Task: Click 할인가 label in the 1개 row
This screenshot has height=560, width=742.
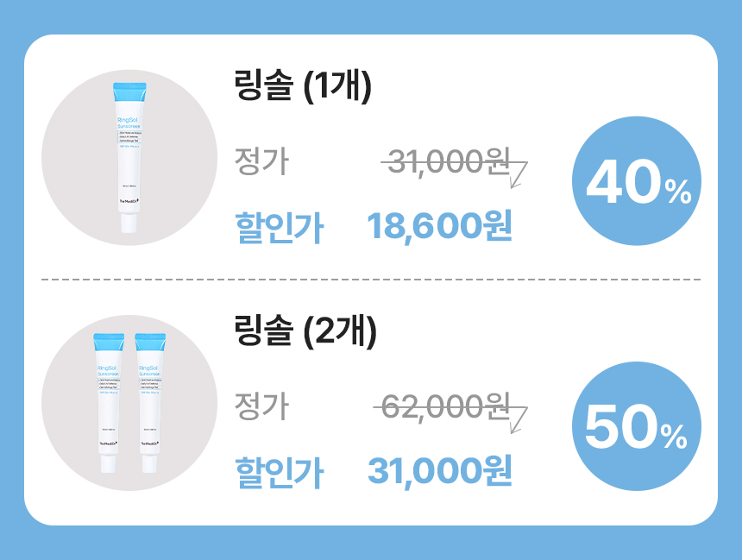Action: pos(279,228)
